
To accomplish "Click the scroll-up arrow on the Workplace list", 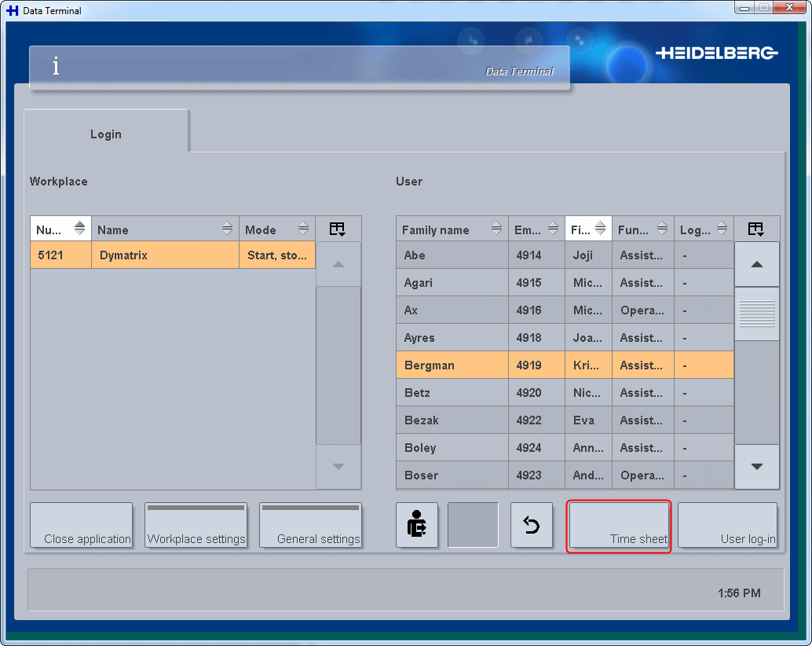I will [338, 264].
